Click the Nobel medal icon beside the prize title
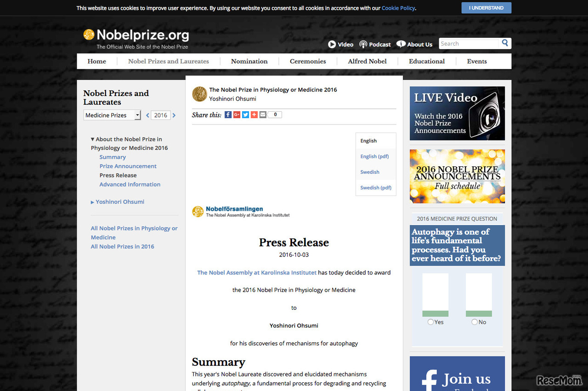 click(x=199, y=94)
